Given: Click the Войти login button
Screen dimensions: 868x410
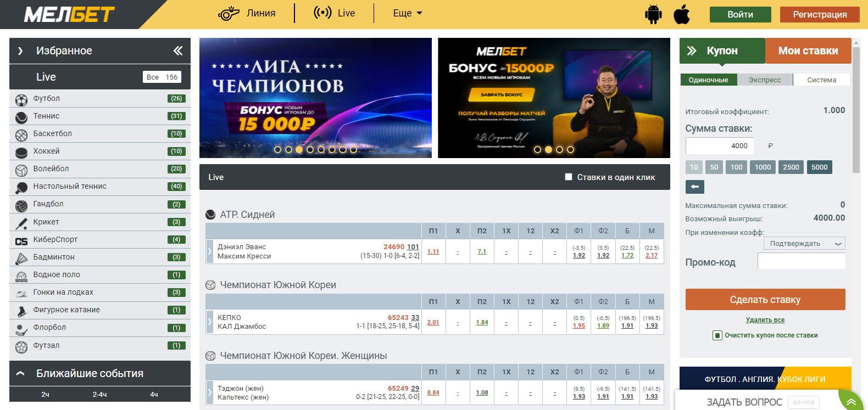Looking at the screenshot, I should pyautogui.click(x=741, y=14).
